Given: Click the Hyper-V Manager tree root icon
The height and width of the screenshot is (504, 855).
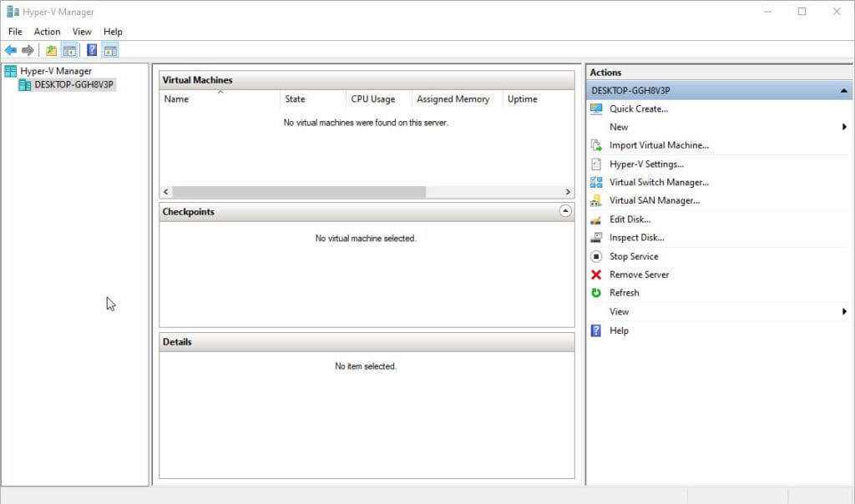Looking at the screenshot, I should point(10,71).
